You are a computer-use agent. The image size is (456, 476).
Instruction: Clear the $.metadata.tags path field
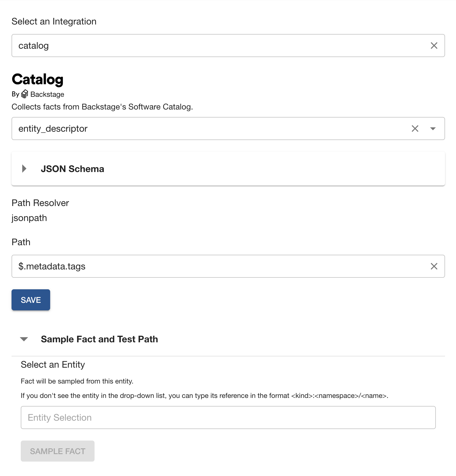click(434, 266)
